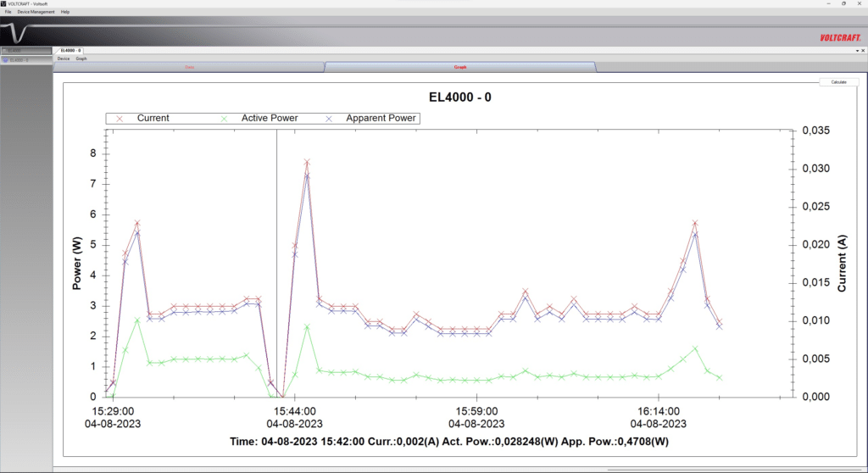The width and height of the screenshot is (868, 473).
Task: Click the Power (W) axis title
Action: point(77,264)
